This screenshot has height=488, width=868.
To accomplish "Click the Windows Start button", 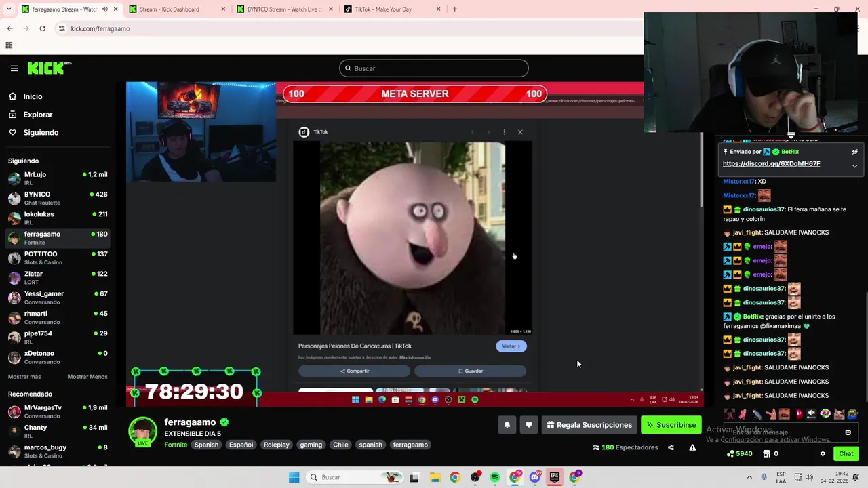I will pyautogui.click(x=294, y=477).
